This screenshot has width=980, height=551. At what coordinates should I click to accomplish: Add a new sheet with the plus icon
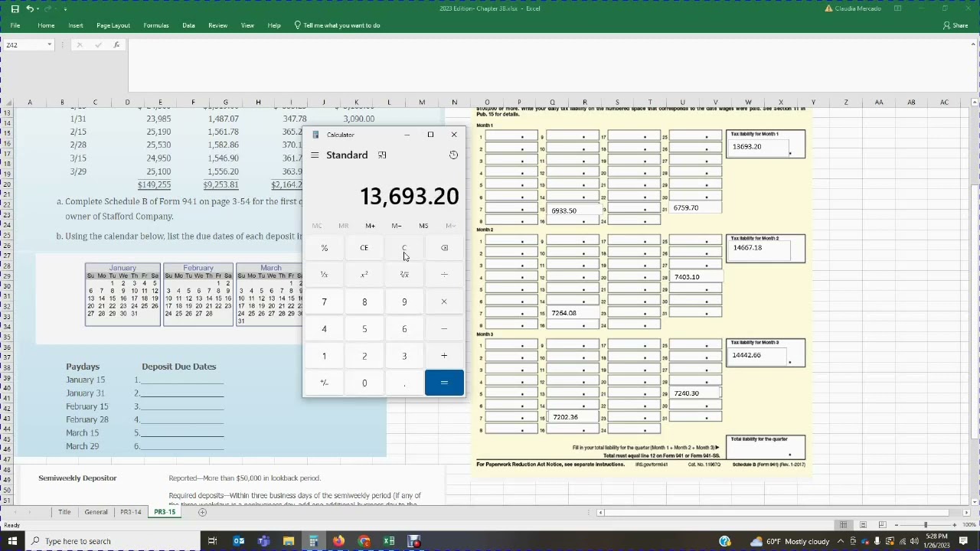point(202,512)
